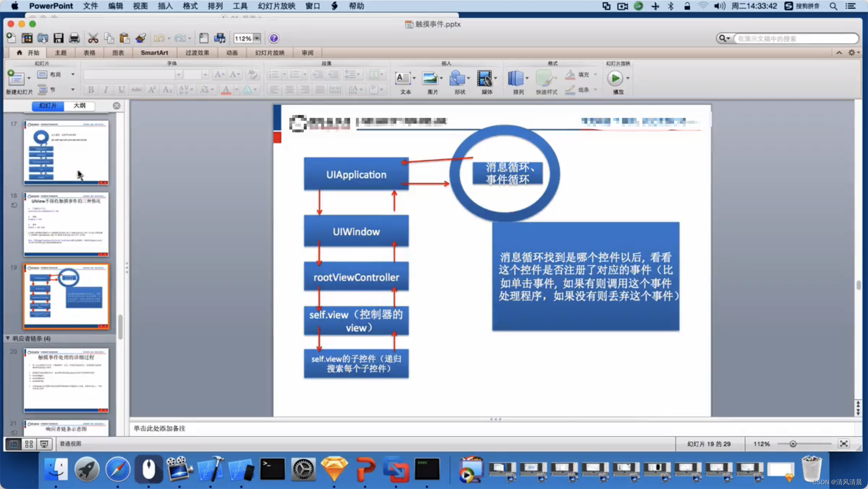
Task: Close the slide thumbnail pane
Action: click(x=116, y=106)
